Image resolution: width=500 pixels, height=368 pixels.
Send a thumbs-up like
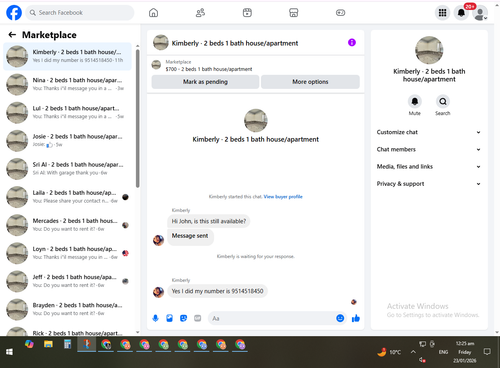point(356,318)
